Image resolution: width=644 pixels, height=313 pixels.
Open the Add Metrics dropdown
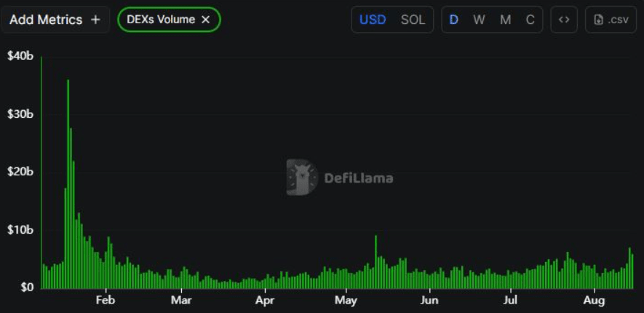point(55,20)
